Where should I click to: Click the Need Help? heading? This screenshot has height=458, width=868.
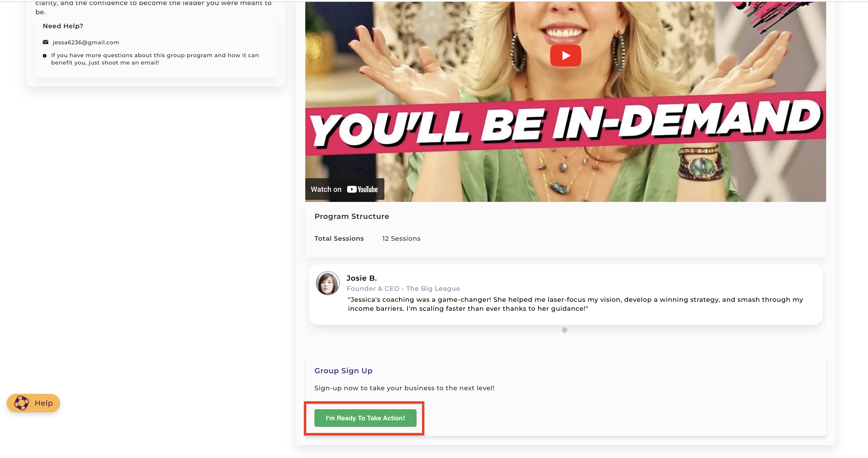[63, 26]
